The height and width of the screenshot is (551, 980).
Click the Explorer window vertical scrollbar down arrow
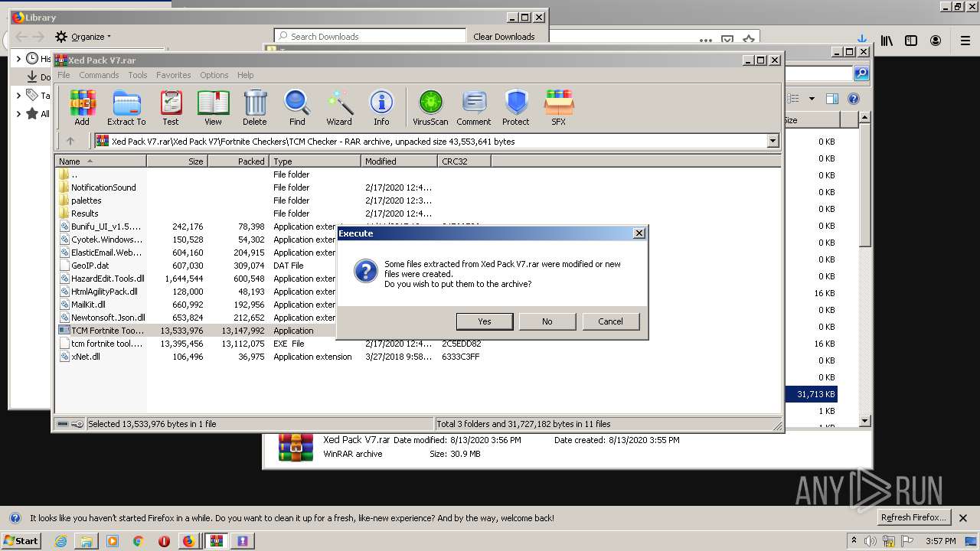coord(864,421)
